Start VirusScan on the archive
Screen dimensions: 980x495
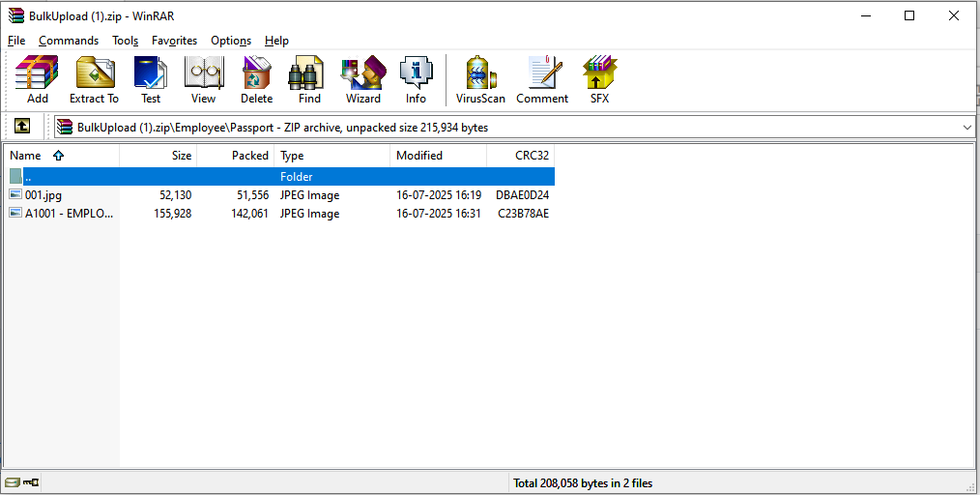click(x=480, y=80)
